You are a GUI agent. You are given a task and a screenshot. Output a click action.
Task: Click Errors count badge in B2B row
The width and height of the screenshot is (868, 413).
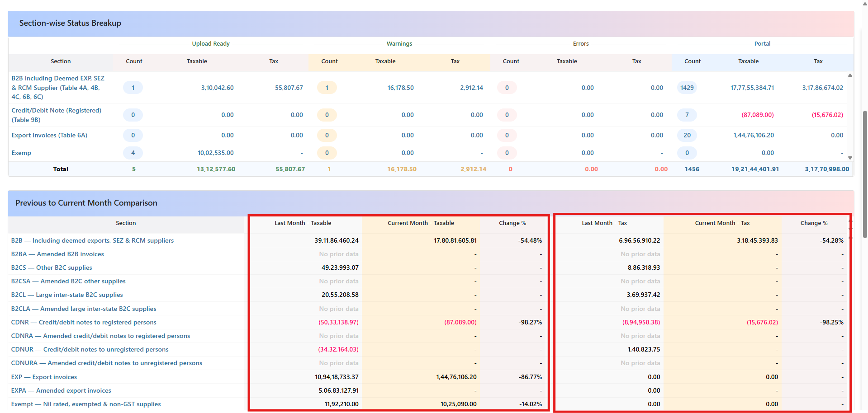click(507, 88)
